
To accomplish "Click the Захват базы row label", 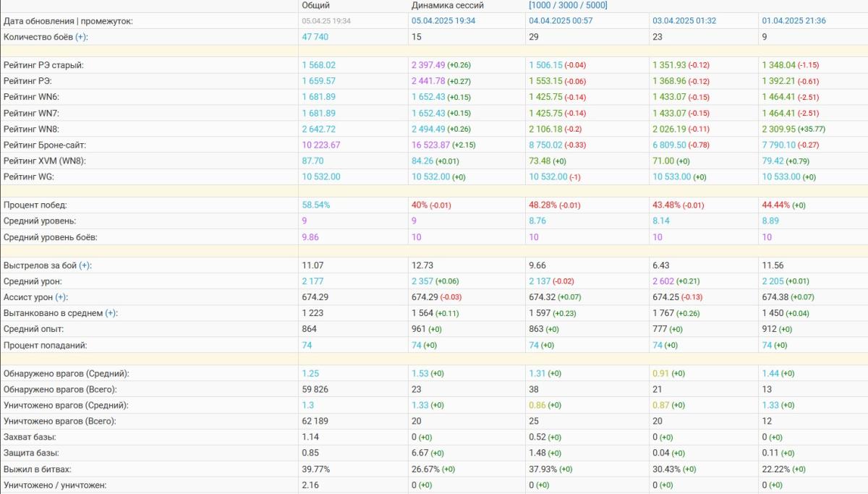I will point(30,437).
